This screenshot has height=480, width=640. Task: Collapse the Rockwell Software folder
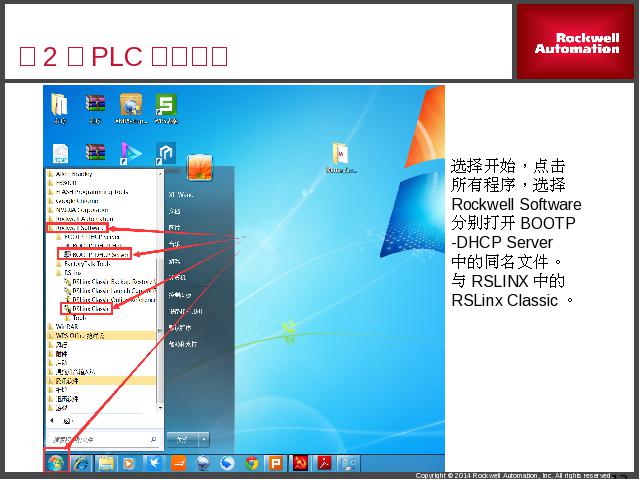coord(78,228)
